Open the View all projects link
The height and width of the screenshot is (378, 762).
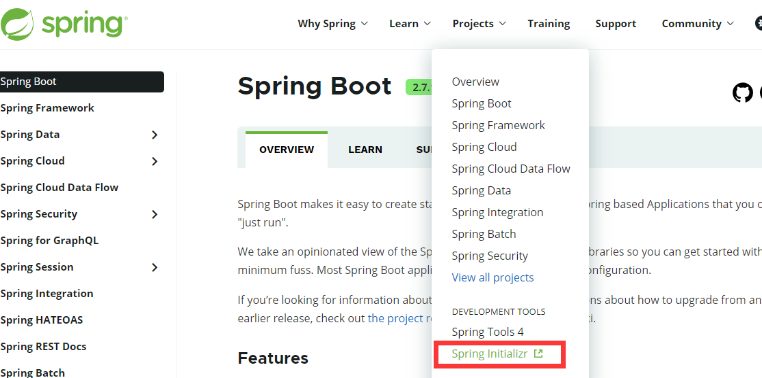pyautogui.click(x=492, y=277)
